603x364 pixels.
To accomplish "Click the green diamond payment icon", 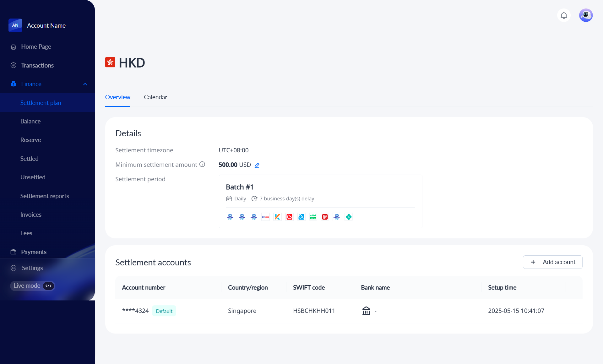I will (349, 217).
